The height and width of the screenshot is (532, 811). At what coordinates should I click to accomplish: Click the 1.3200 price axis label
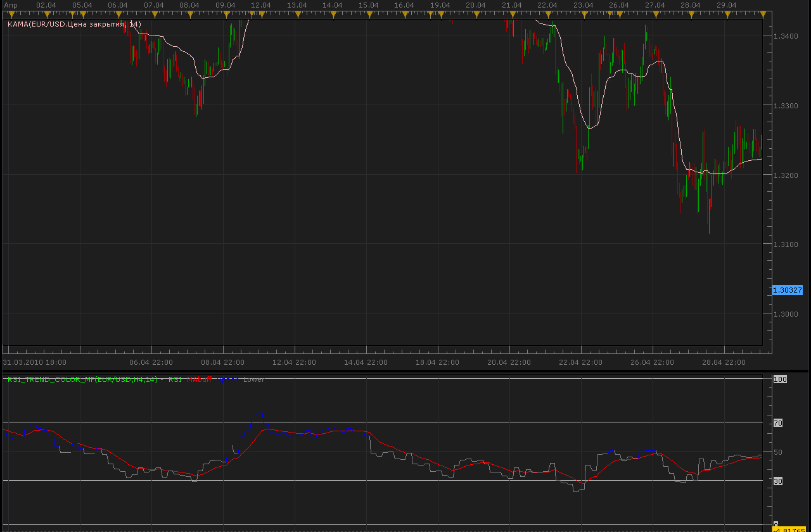(x=786, y=175)
